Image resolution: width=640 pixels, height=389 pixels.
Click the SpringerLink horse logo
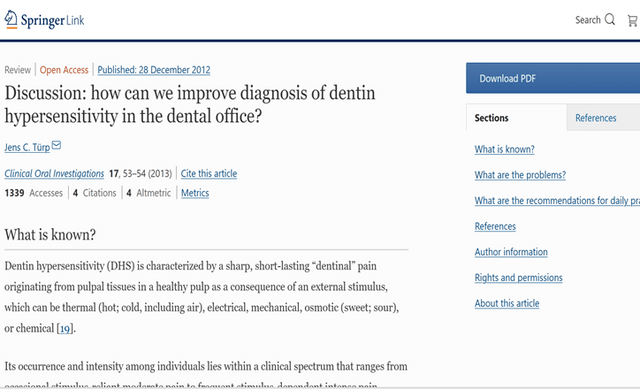(x=11, y=20)
